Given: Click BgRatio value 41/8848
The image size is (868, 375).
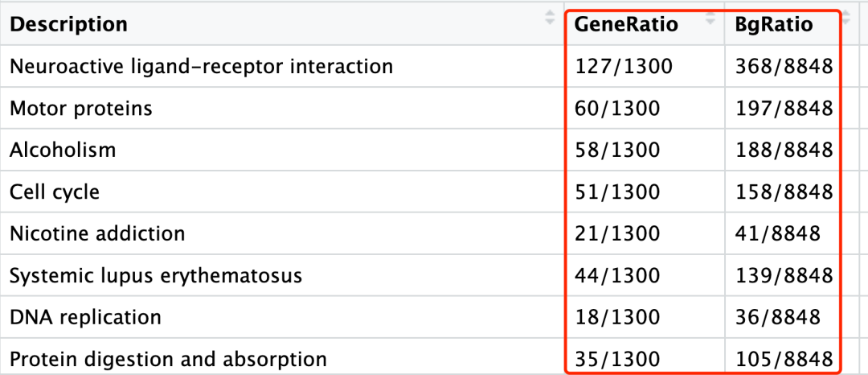Looking at the screenshot, I should pos(777,233).
